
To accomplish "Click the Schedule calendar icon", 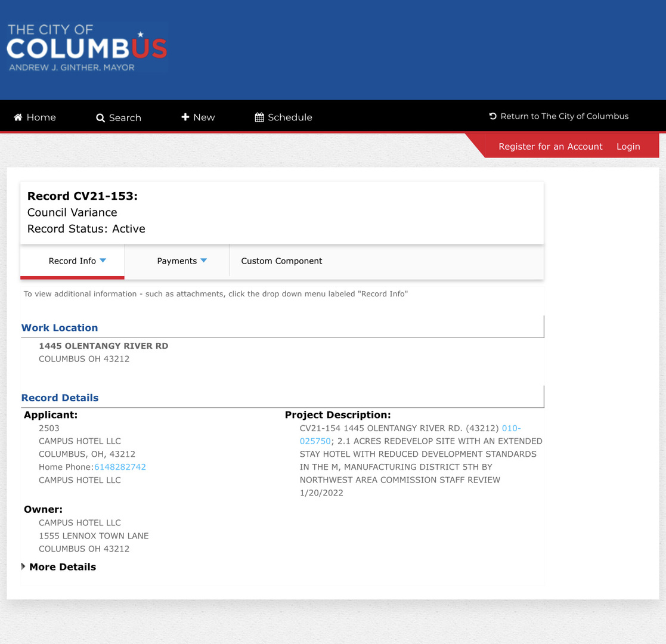I will tap(259, 117).
